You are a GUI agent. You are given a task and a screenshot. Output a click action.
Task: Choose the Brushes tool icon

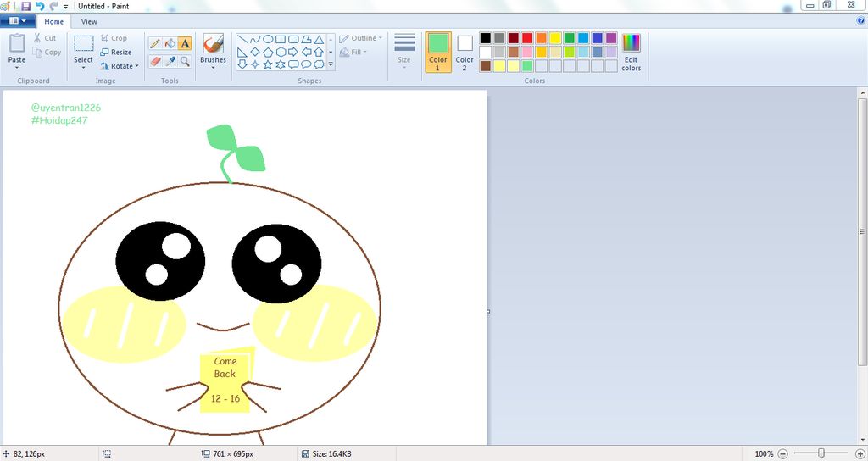coord(213,43)
